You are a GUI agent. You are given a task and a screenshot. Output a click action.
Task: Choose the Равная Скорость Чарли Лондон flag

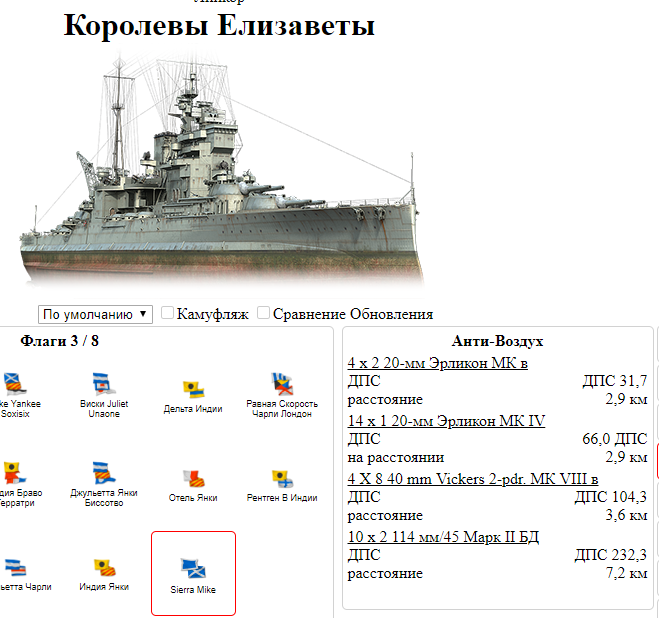pyautogui.click(x=282, y=395)
